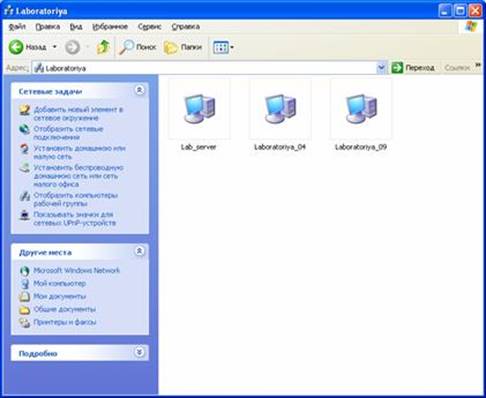
Task: Open Принтеры и факсы link
Action: pyautogui.click(x=65, y=322)
